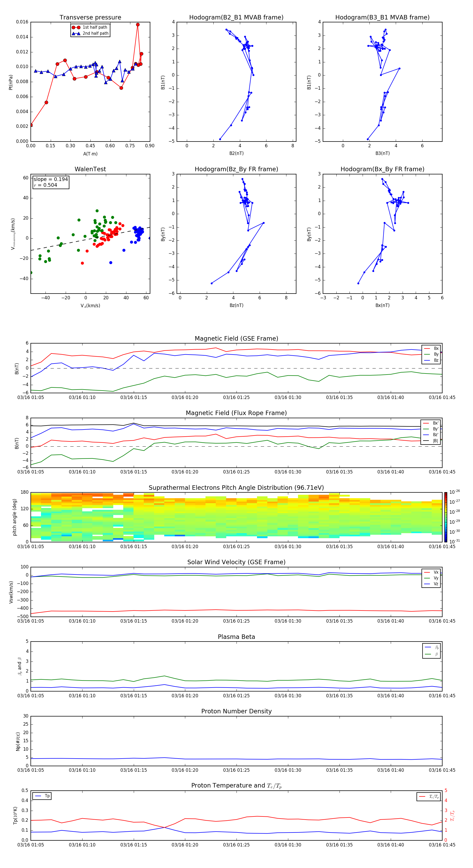
Task: Click the 'r = 0.504' annotation
Action: pyautogui.click(x=45, y=185)
